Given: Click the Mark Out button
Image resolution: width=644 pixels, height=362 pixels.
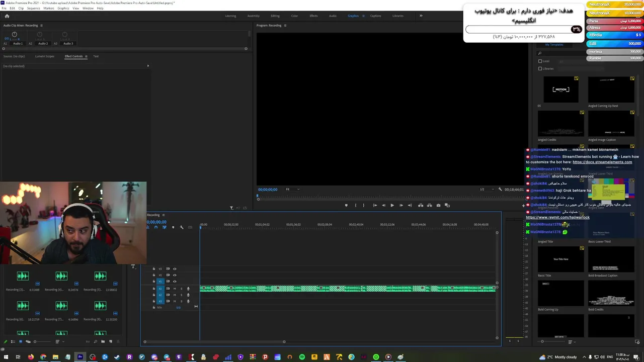Looking at the screenshot, I should point(364,205).
